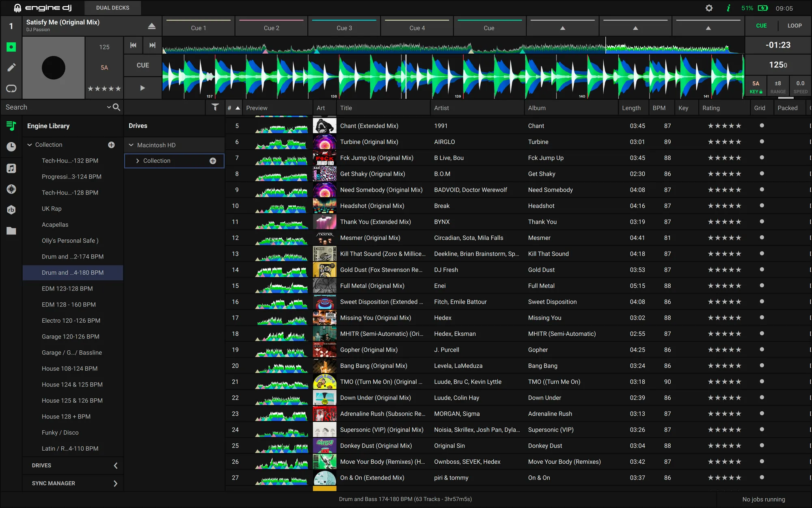This screenshot has height=508, width=812.
Task: Open the Apple Music library icon
Action: coord(11,168)
